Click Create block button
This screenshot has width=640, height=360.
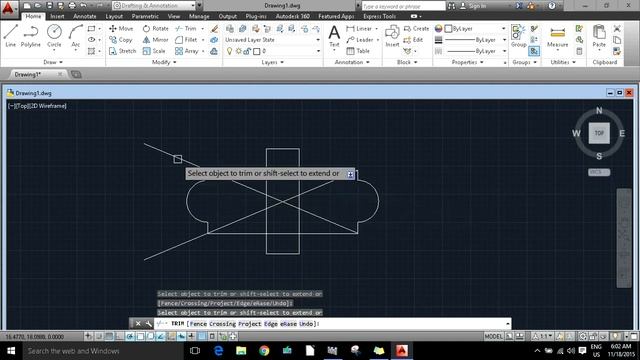(416, 29)
